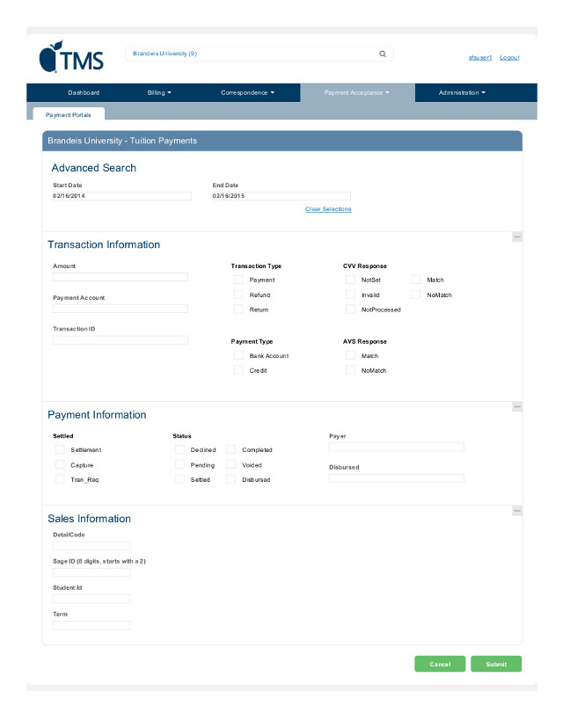563x728 pixels.
Task: Click the End Date field
Action: coord(281,196)
